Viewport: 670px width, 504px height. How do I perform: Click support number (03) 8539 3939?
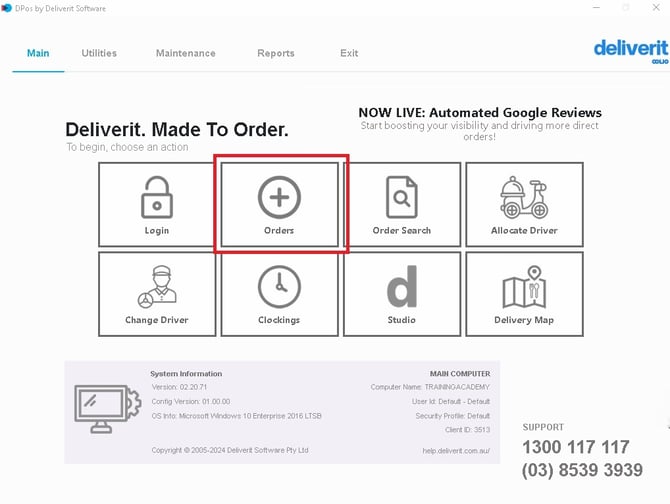(582, 470)
